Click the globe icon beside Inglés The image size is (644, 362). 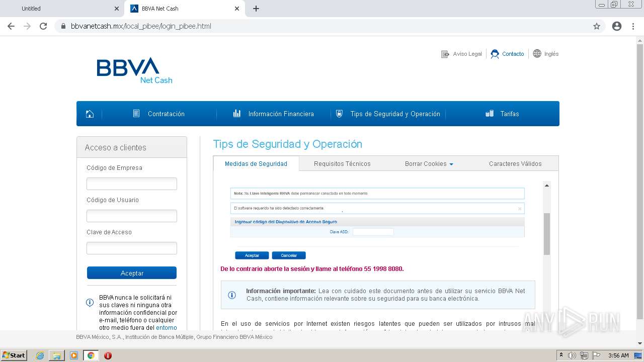(x=537, y=53)
